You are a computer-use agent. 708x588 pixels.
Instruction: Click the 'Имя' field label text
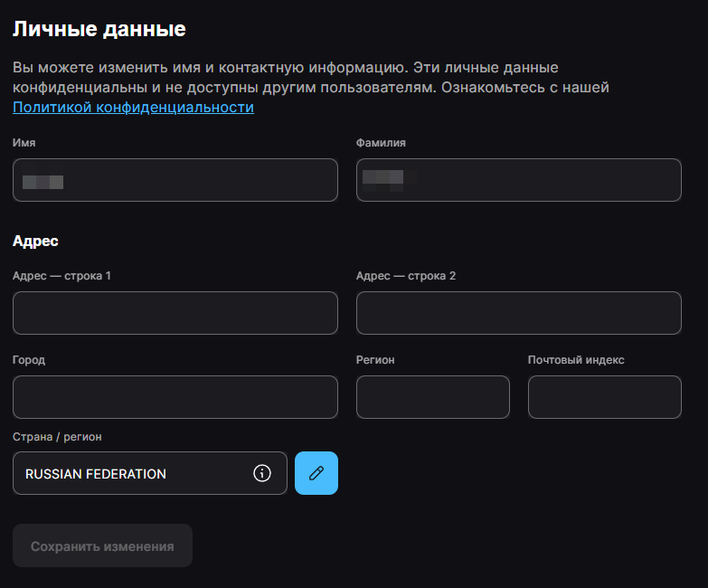click(x=24, y=143)
